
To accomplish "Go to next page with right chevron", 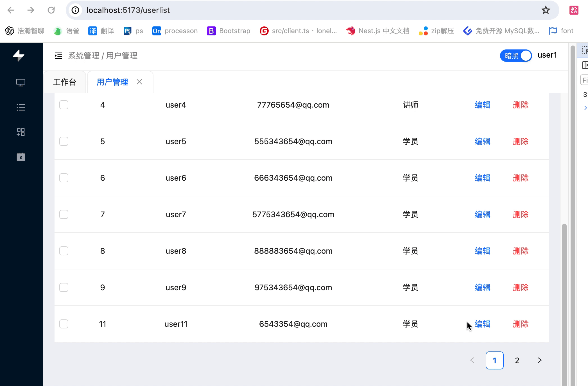I will click(539, 360).
